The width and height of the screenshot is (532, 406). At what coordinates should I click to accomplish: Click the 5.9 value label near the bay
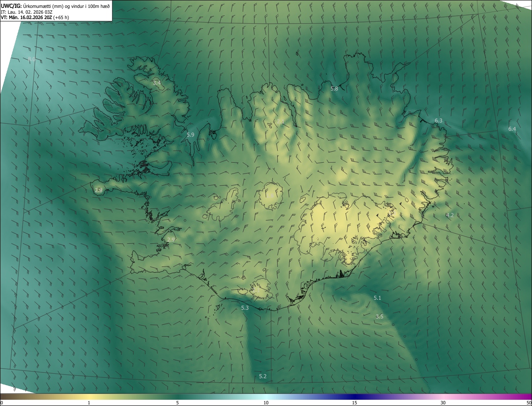pos(190,135)
